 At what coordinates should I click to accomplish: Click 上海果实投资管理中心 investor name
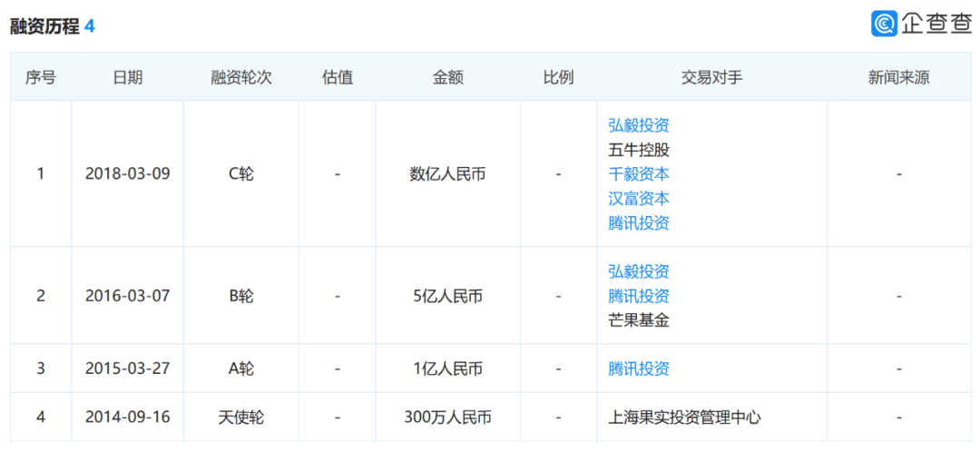click(x=684, y=417)
